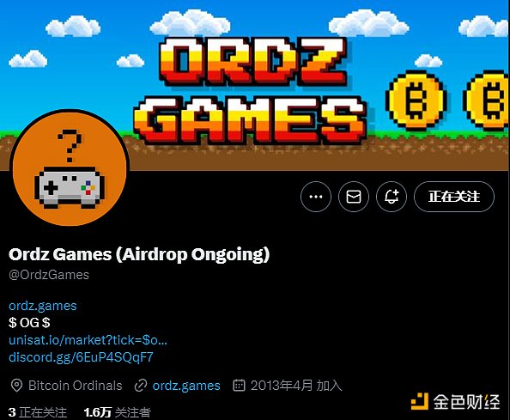
Task: Click the Bitcoin Ordinals location text
Action: [x=76, y=386]
